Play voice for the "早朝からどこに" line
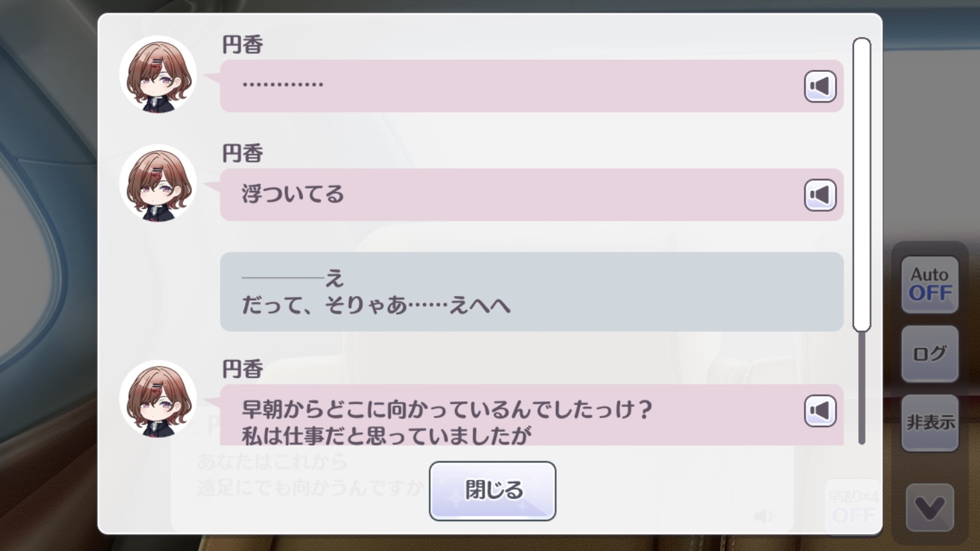The width and height of the screenshot is (980, 551). coord(820,411)
